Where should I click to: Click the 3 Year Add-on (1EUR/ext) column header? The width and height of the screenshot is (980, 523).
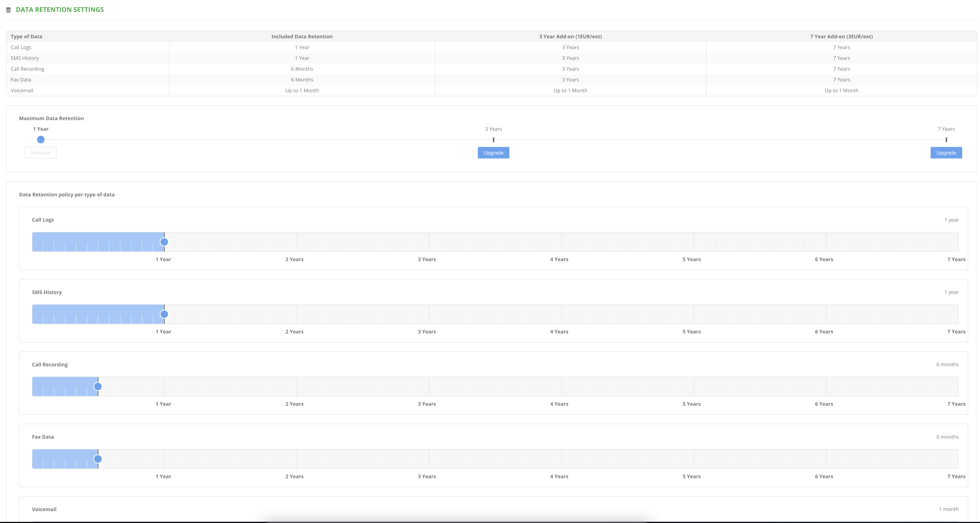(x=570, y=37)
